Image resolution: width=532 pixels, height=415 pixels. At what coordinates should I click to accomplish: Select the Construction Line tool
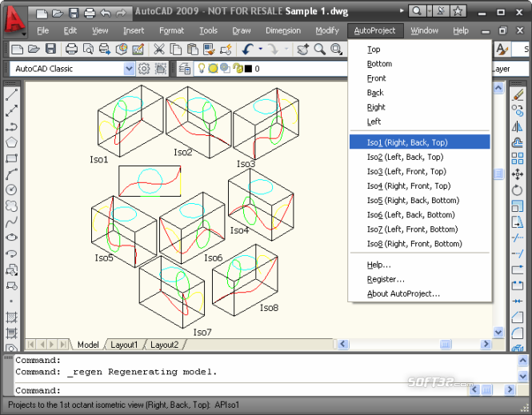pos(11,111)
